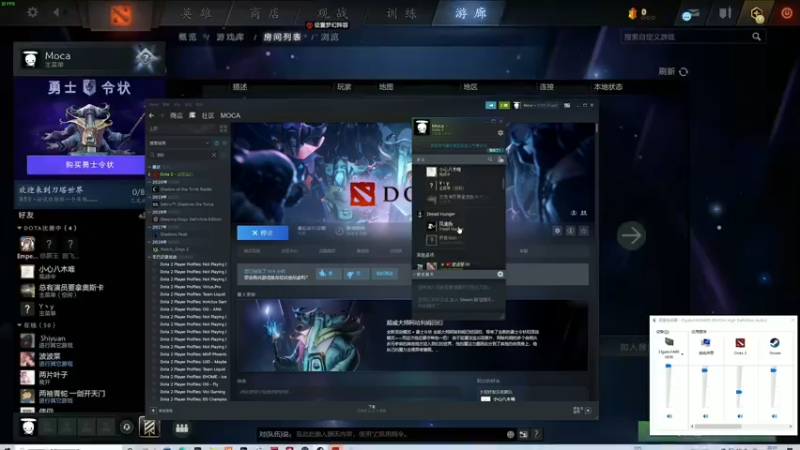Click the Dota 2 icon in volume mixer
This screenshot has height=450, width=800.
pyautogui.click(x=740, y=343)
